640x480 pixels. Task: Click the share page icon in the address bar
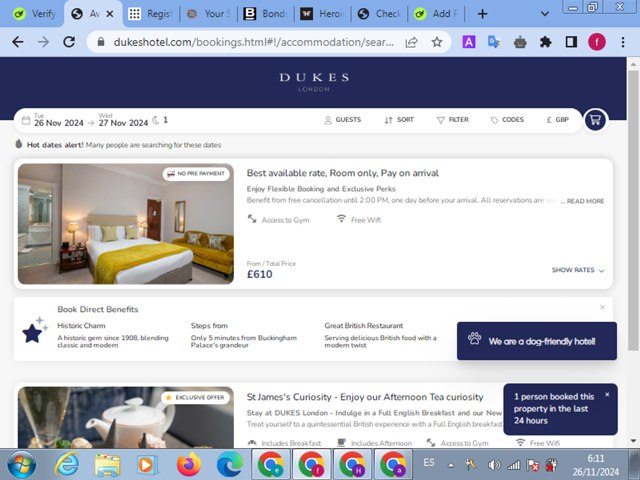click(411, 42)
